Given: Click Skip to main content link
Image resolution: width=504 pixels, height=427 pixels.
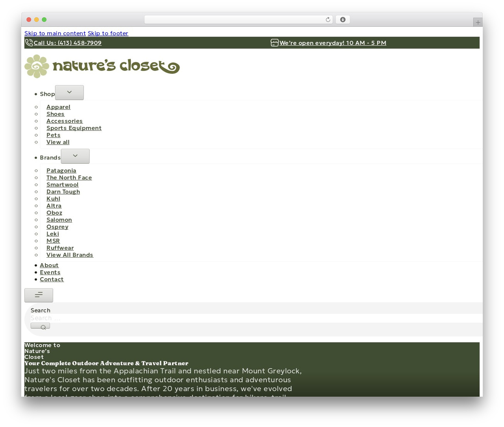Looking at the screenshot, I should tap(55, 33).
